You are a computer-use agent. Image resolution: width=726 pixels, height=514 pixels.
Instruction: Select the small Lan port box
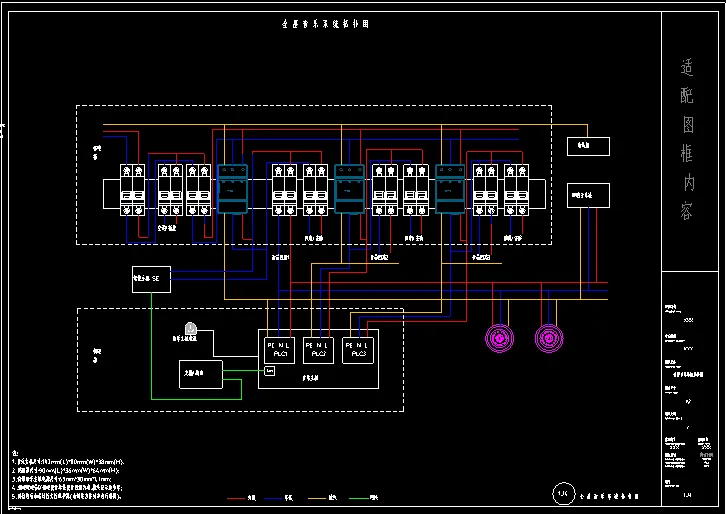[269, 371]
